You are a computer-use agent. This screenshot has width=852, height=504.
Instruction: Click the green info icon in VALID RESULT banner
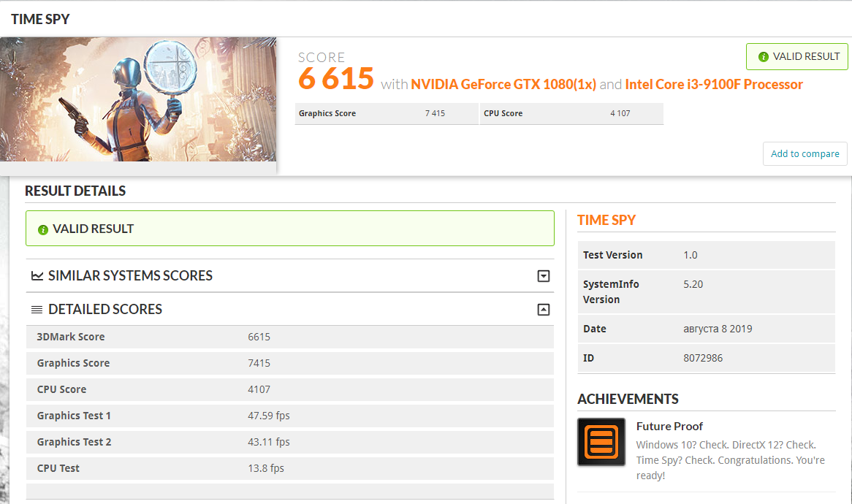(x=43, y=230)
